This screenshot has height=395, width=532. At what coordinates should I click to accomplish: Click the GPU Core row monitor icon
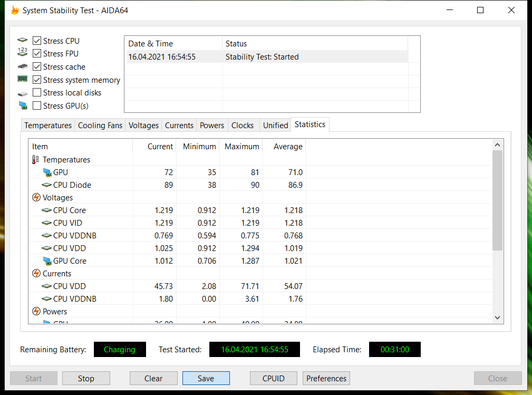pos(47,261)
